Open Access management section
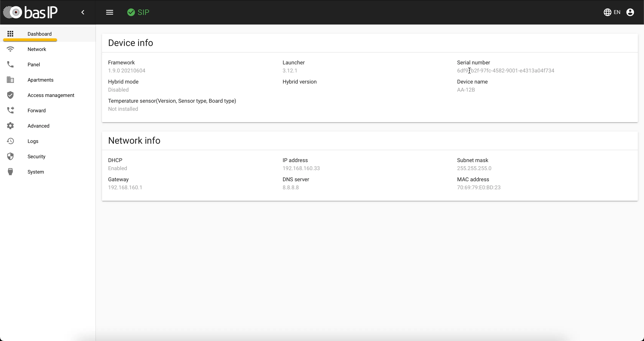Screen dimensions: 644x341 tap(48, 95)
